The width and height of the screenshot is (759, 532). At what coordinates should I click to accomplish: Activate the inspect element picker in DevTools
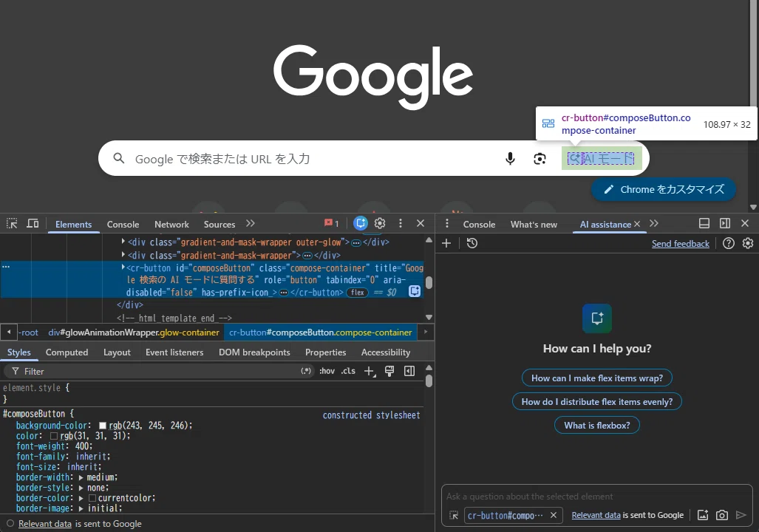(12, 224)
